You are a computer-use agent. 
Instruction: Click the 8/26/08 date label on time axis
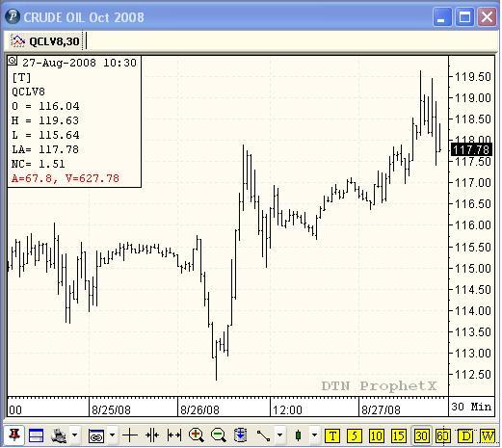[x=199, y=410]
